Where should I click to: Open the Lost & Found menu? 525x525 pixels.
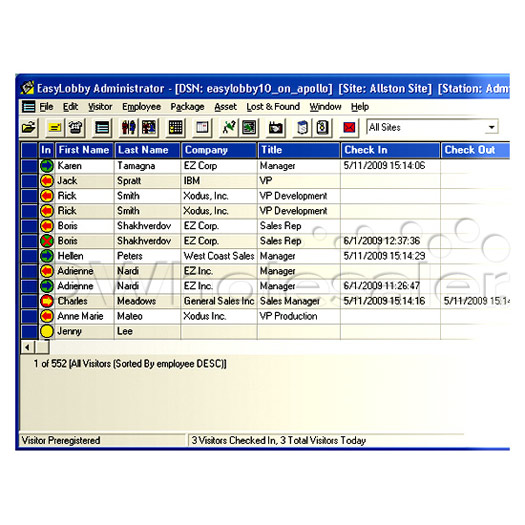pos(273,107)
